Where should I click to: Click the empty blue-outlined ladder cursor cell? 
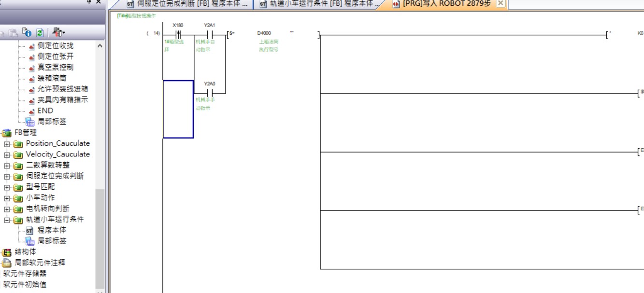(x=178, y=109)
